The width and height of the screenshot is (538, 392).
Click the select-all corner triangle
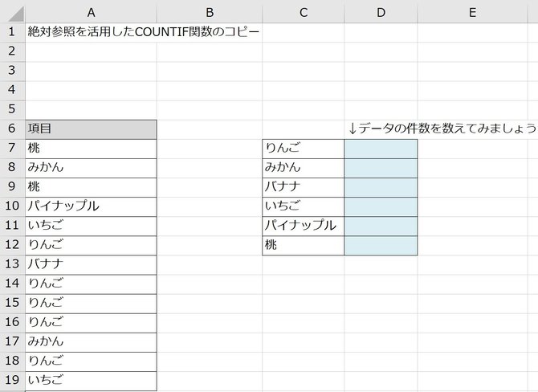pos(13,12)
